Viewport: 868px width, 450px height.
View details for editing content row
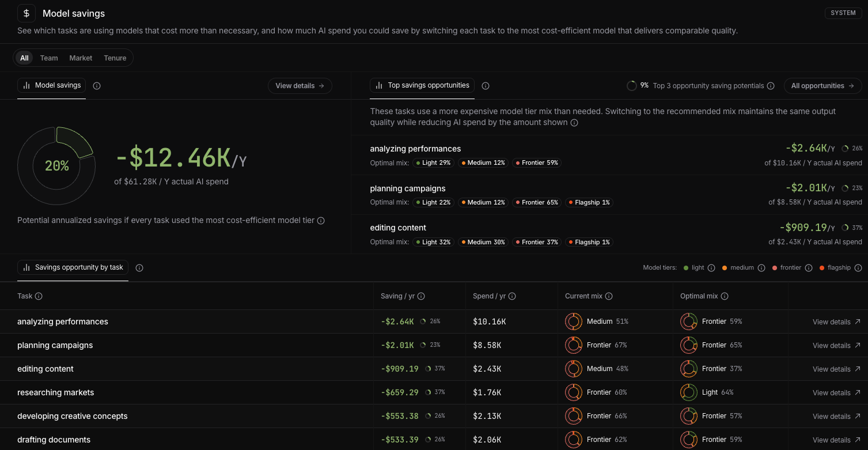pos(836,369)
